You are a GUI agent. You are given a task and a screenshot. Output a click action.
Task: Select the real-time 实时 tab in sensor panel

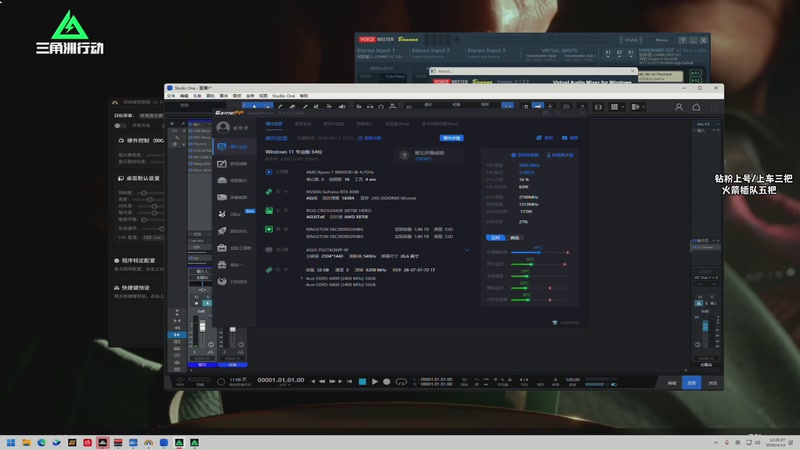coord(495,238)
